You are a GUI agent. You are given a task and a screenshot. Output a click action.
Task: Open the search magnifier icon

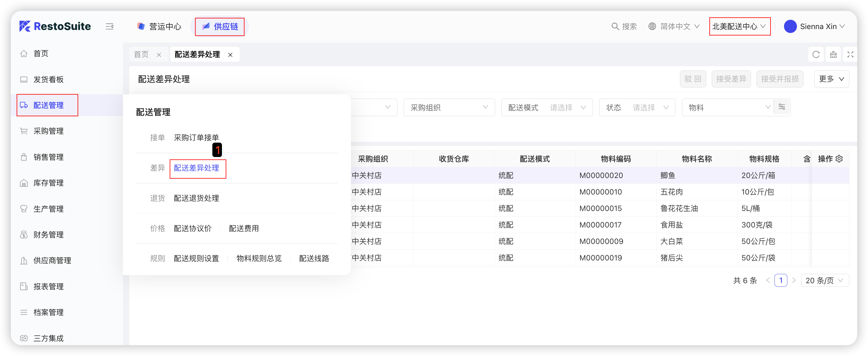click(615, 26)
